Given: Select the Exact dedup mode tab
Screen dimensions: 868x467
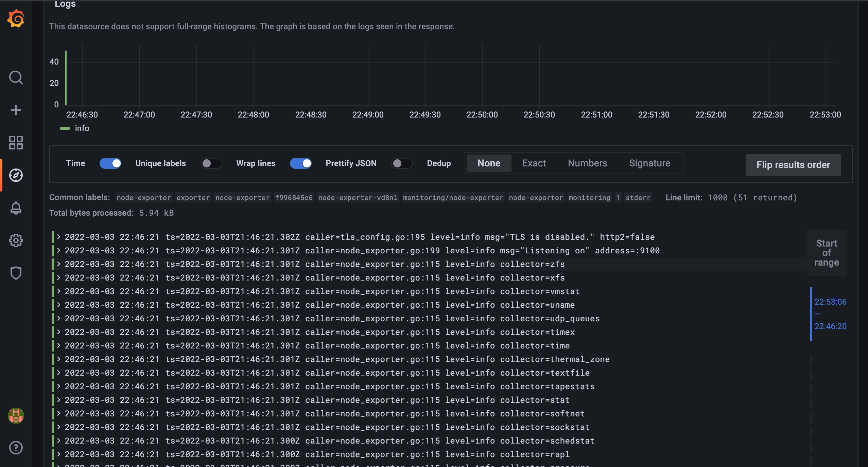Looking at the screenshot, I should point(533,163).
